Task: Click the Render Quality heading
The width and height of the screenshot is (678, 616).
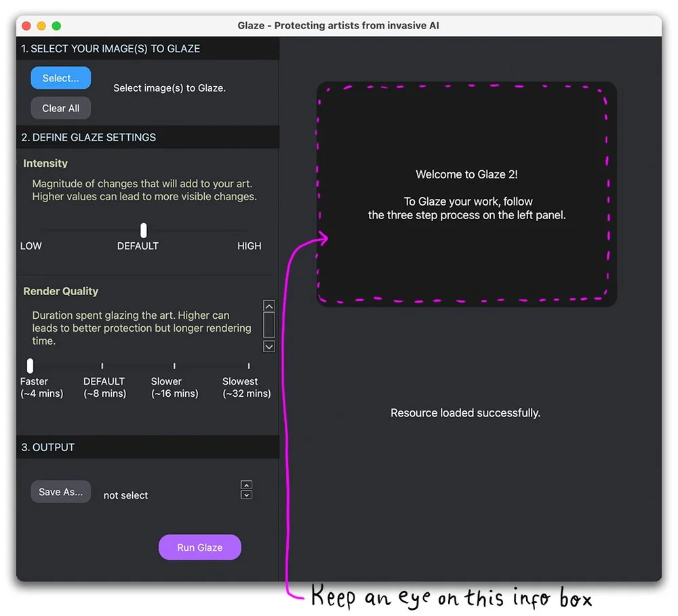Action: [x=61, y=291]
